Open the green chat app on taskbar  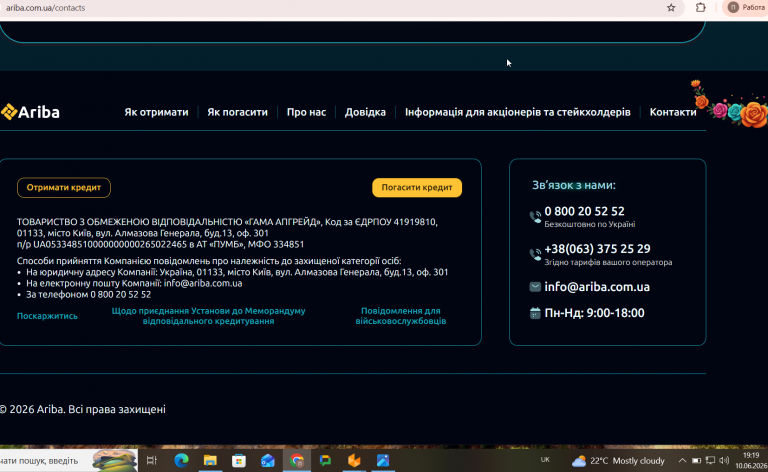[x=325, y=461]
